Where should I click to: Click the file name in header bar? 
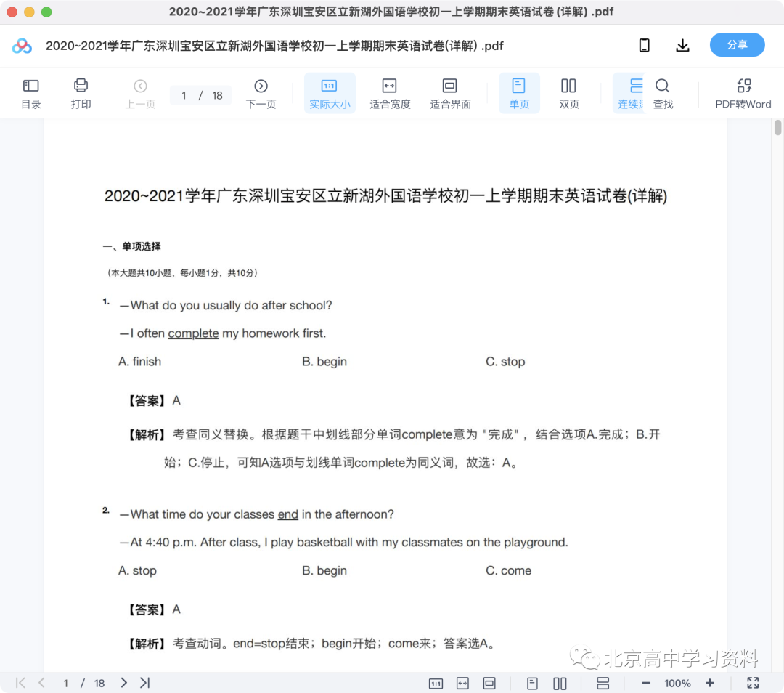pos(274,46)
